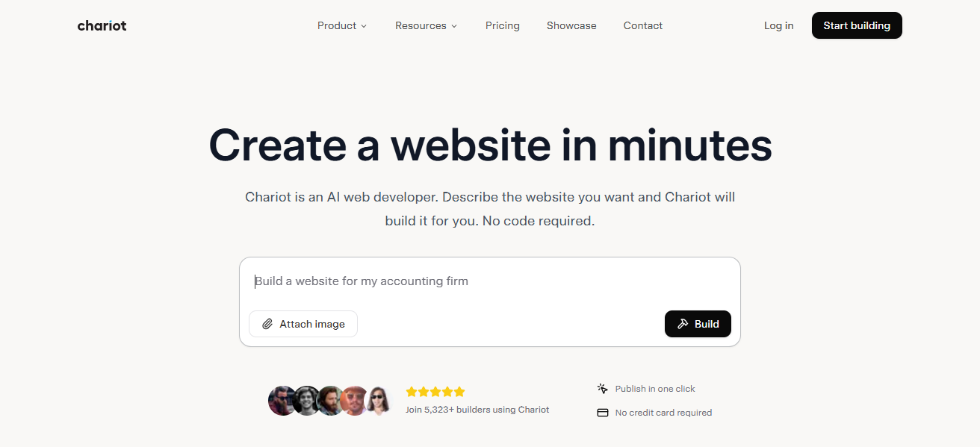Open the Pricing page

pyautogui.click(x=503, y=25)
